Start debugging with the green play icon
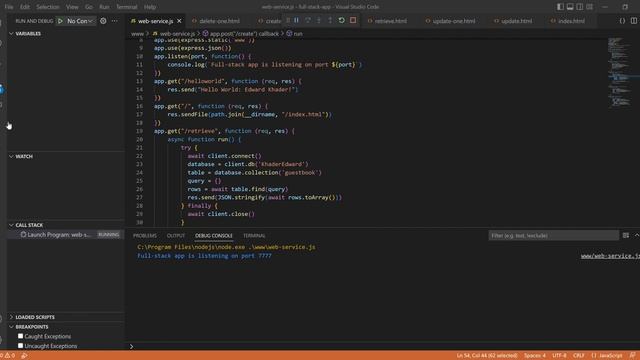Image resolution: width=640 pixels, height=360 pixels. (60, 21)
